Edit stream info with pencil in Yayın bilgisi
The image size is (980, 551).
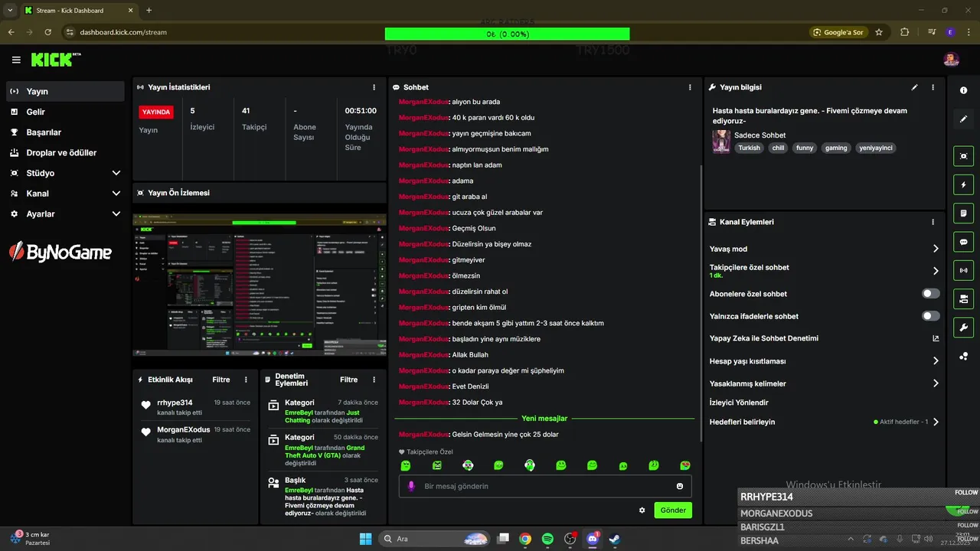(x=914, y=87)
